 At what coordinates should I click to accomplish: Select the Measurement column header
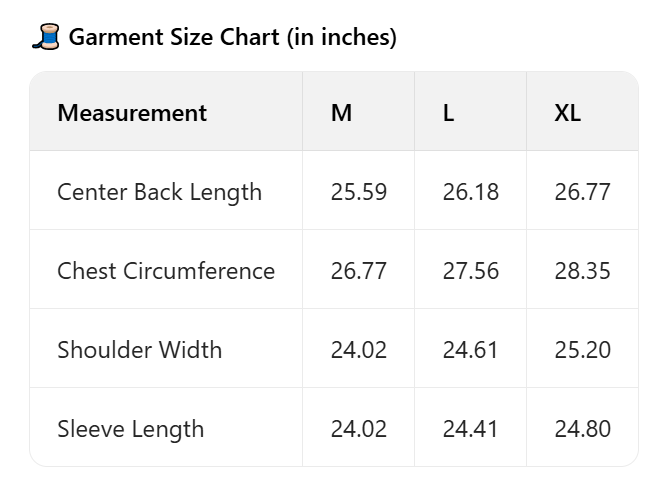(132, 113)
